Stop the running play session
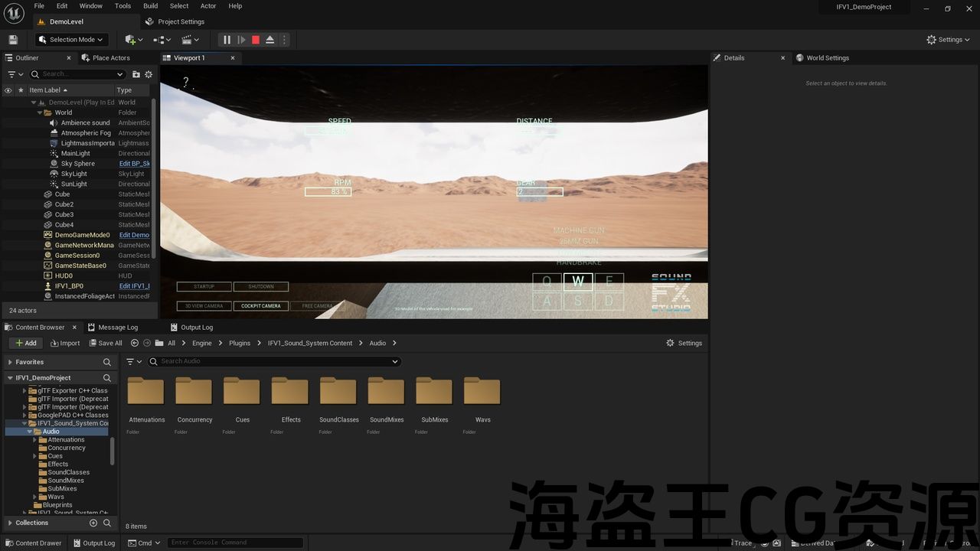This screenshot has width=980, height=551. 256,40
